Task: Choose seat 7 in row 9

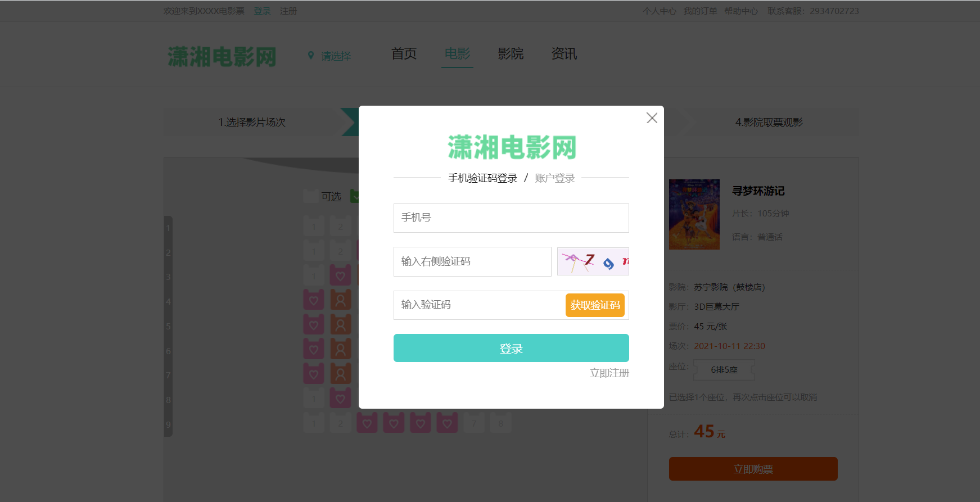Action: pos(474,423)
